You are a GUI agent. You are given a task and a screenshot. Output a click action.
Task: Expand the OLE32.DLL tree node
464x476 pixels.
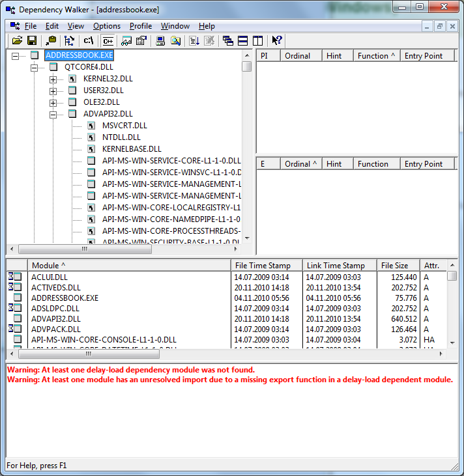click(53, 102)
